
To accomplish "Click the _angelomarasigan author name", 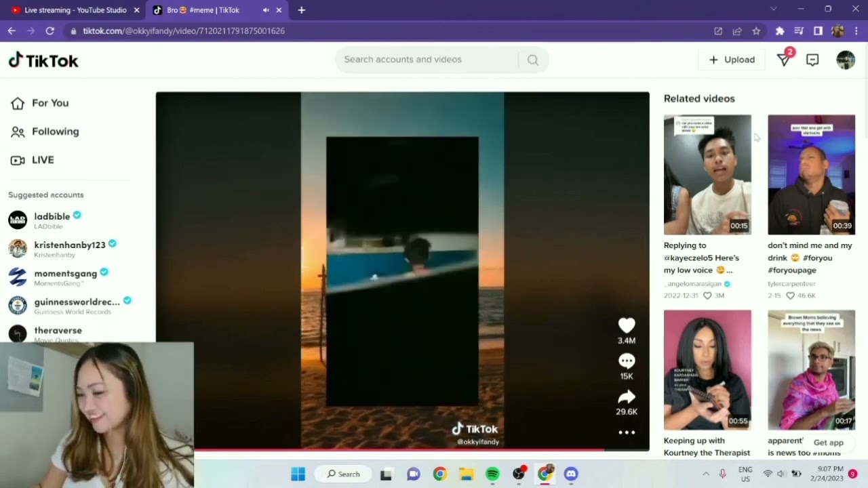I will pyautogui.click(x=694, y=284).
